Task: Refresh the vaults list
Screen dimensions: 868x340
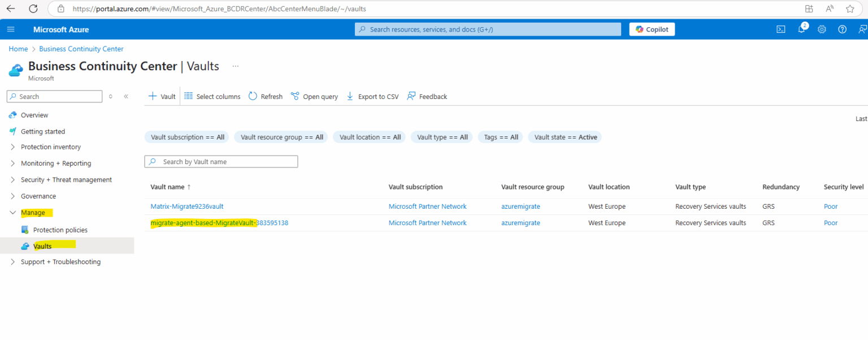Action: [264, 96]
